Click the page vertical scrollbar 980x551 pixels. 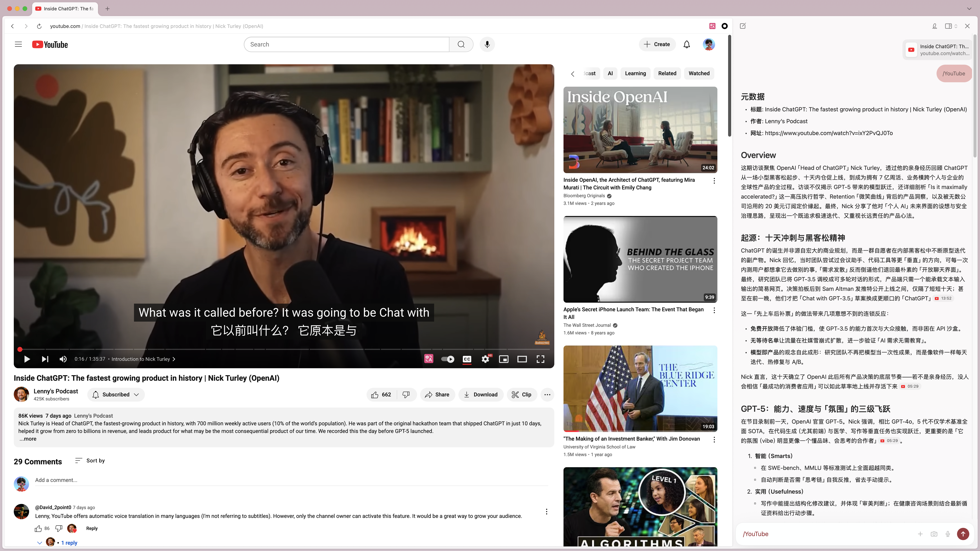point(729,86)
